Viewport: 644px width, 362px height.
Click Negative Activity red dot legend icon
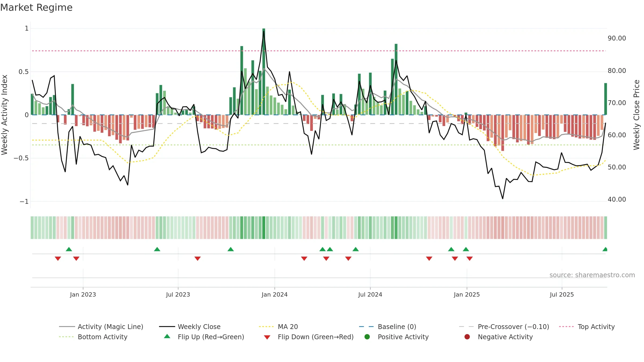[x=467, y=337]
